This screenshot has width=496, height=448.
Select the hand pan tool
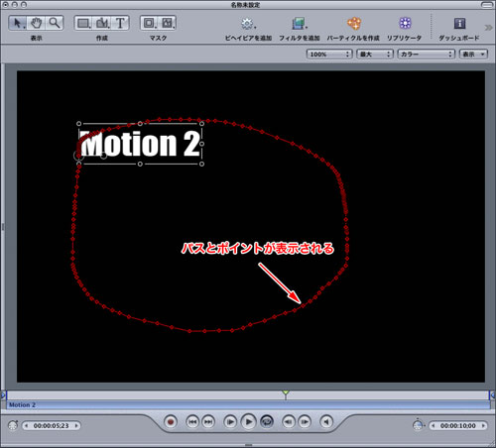(36, 23)
